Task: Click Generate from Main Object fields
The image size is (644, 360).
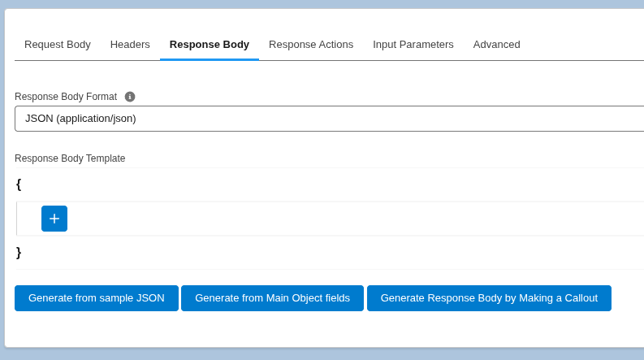Action: [x=272, y=298]
